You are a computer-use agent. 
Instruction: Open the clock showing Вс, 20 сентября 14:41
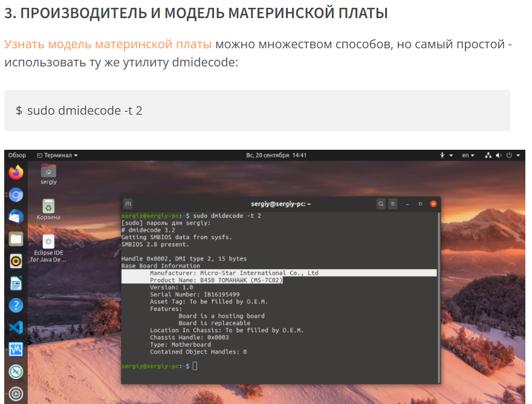click(x=276, y=155)
